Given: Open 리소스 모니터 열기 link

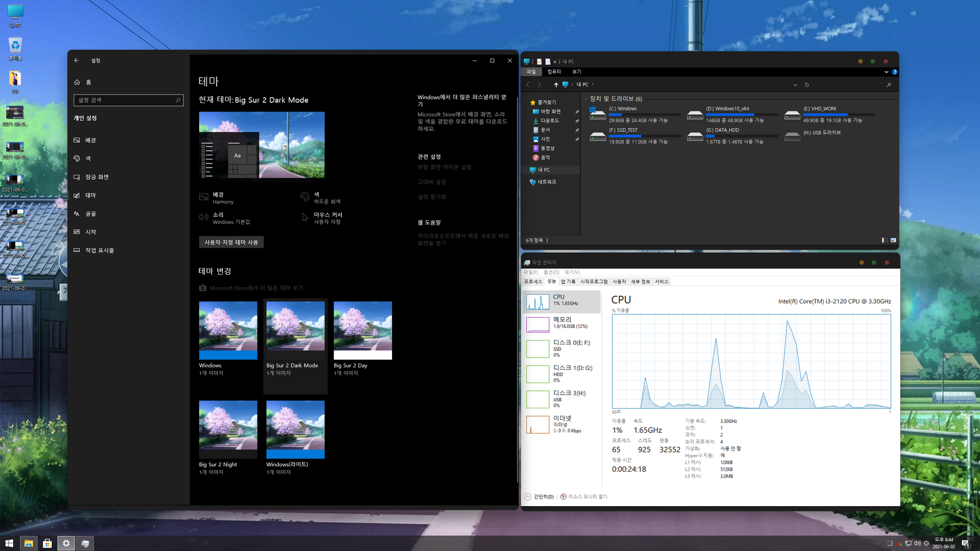Looking at the screenshot, I should tap(584, 497).
